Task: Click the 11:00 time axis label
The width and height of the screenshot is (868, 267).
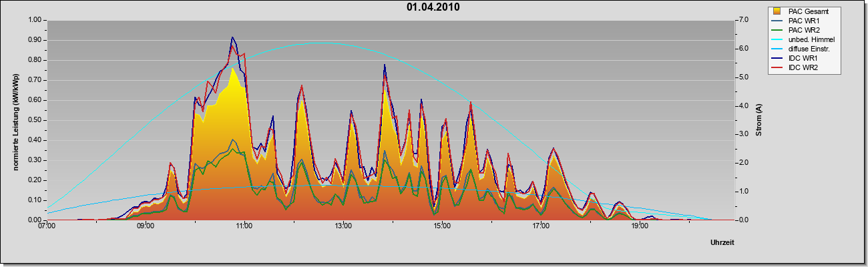Action: pos(244,226)
